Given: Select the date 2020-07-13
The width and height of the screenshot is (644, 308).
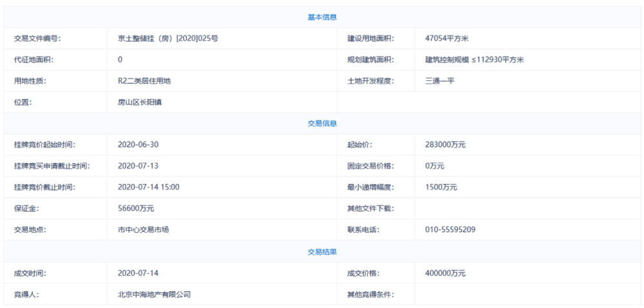Looking at the screenshot, I should point(138,166).
